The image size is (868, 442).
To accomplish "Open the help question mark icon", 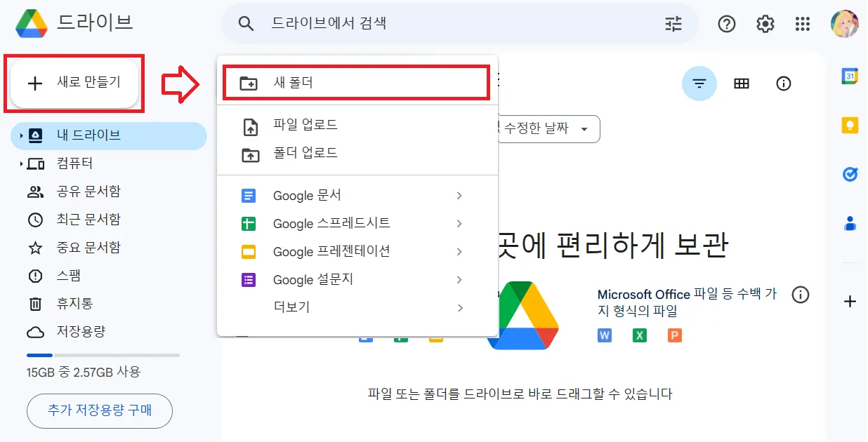I will [x=727, y=24].
